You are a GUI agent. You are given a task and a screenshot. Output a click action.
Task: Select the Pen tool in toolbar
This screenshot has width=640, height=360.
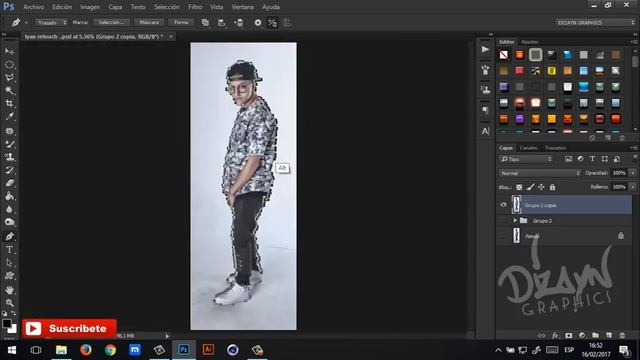(9, 236)
